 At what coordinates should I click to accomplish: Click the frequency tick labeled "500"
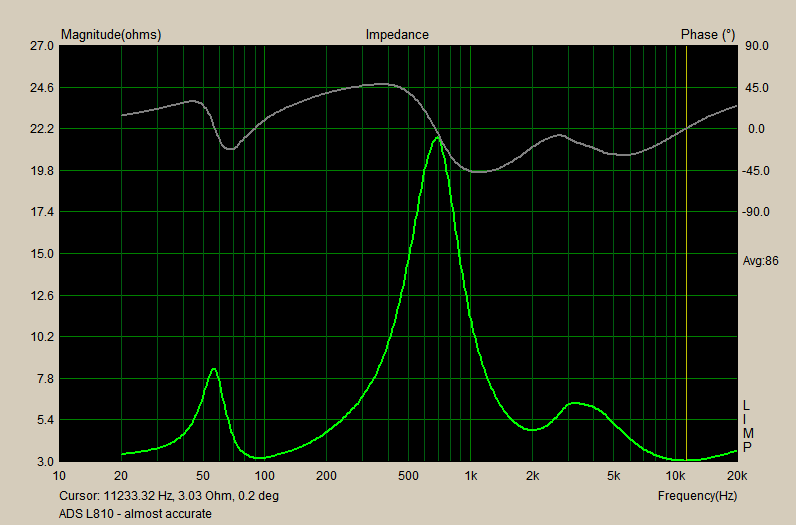coord(408,476)
